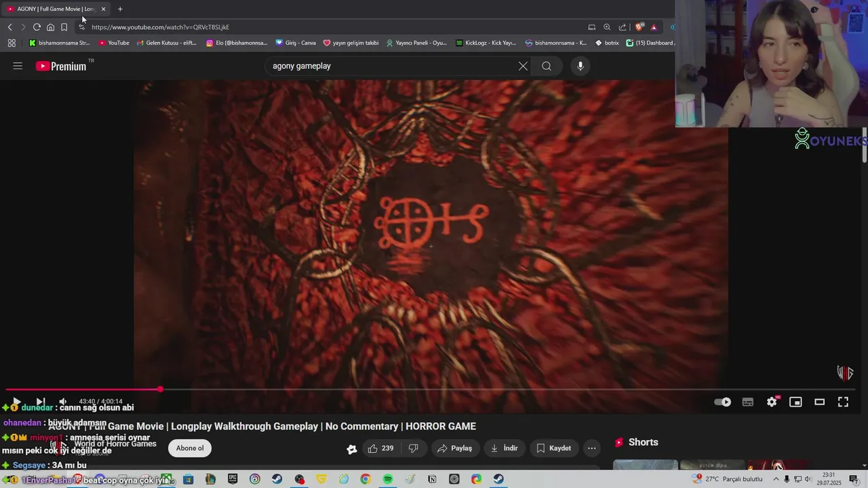Toggle theater mode in the player
868x488 pixels.
coord(819,402)
